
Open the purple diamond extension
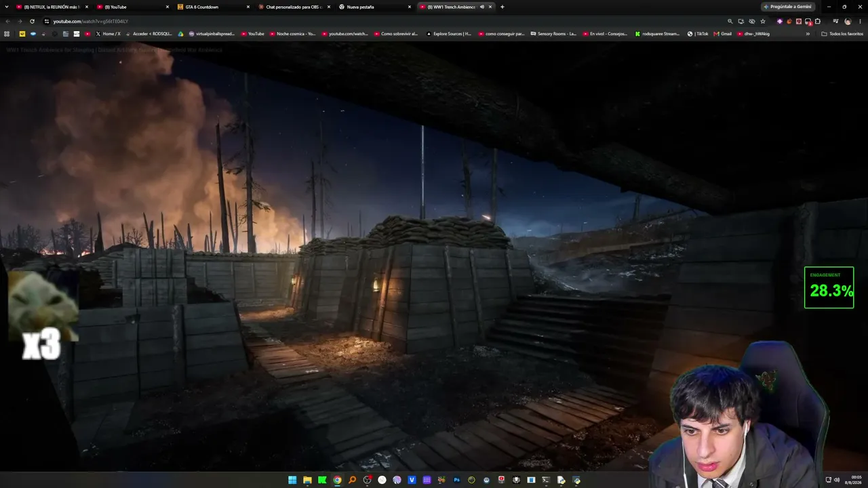click(779, 21)
